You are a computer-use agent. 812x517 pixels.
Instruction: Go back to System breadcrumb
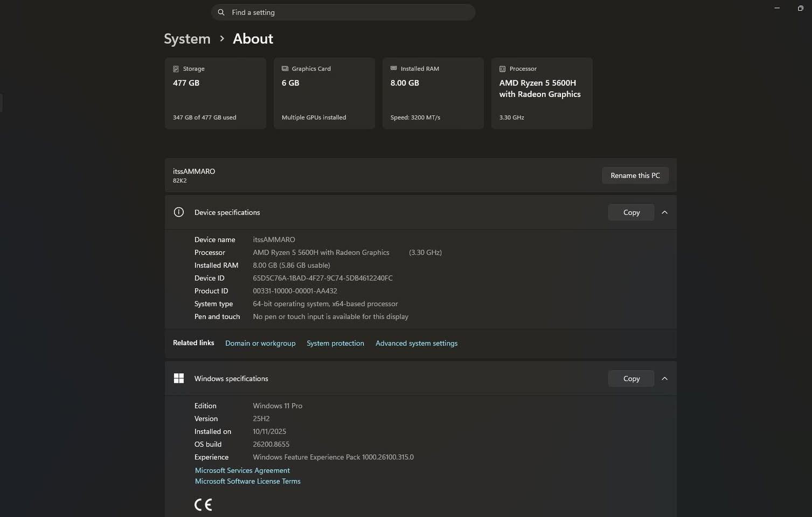tap(187, 39)
